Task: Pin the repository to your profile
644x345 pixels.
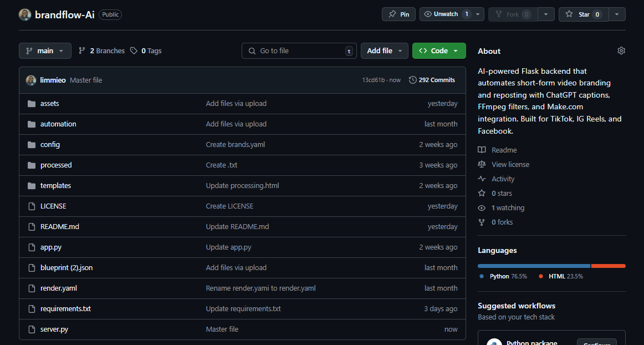Action: pos(398,14)
